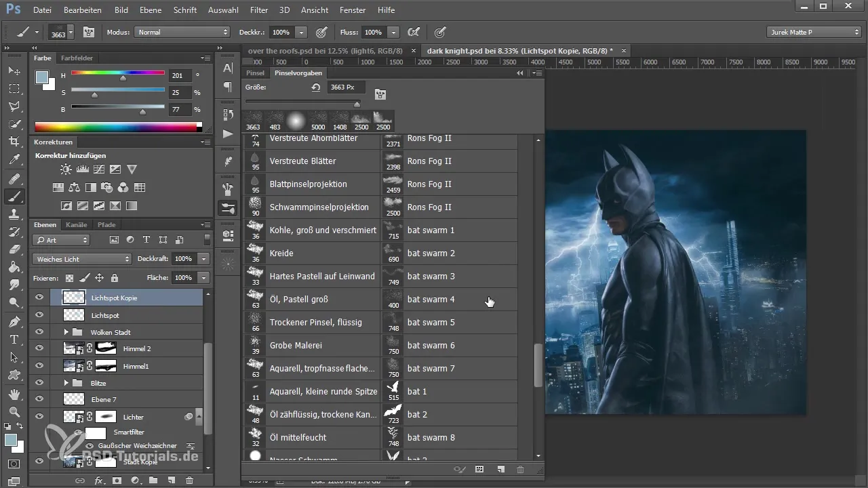Screen dimensions: 868x488
Task: Select the Eraser tool
Action: click(x=14, y=249)
